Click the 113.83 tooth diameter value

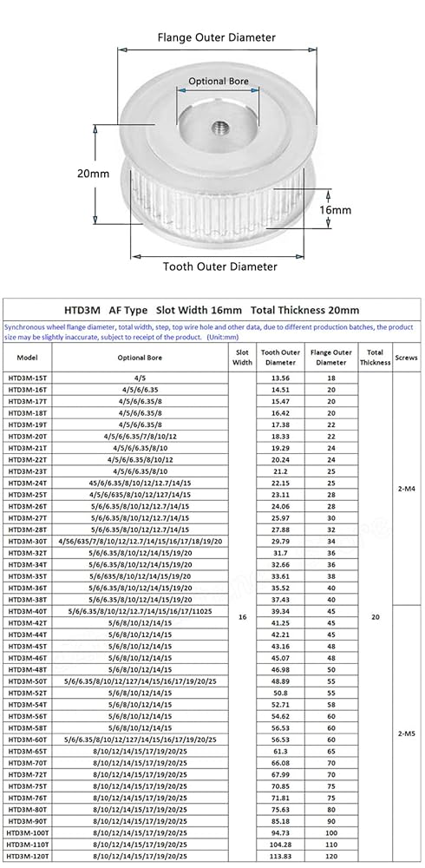pyautogui.click(x=280, y=855)
